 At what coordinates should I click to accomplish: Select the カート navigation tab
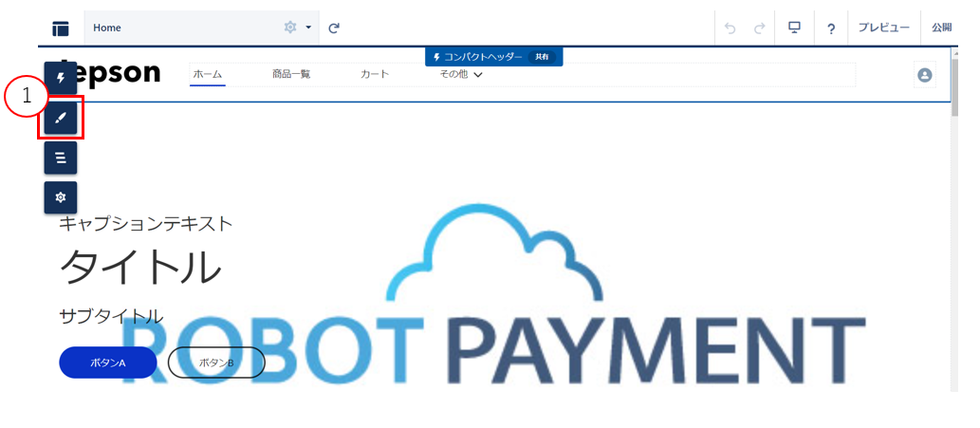pos(375,74)
